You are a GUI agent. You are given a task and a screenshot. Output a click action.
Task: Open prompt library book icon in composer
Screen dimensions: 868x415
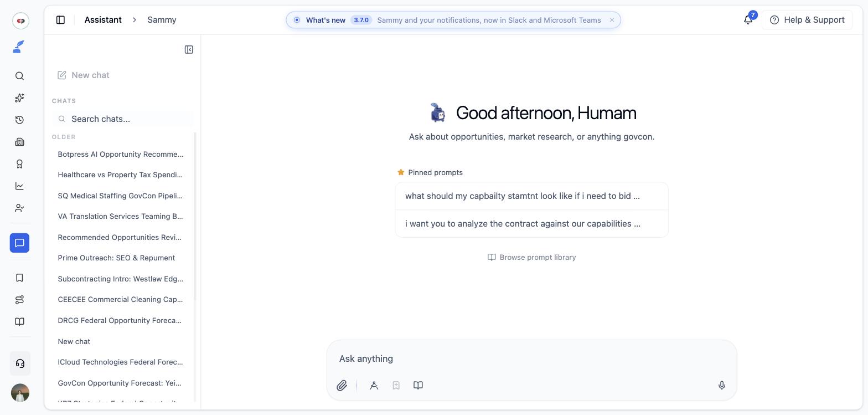418,386
